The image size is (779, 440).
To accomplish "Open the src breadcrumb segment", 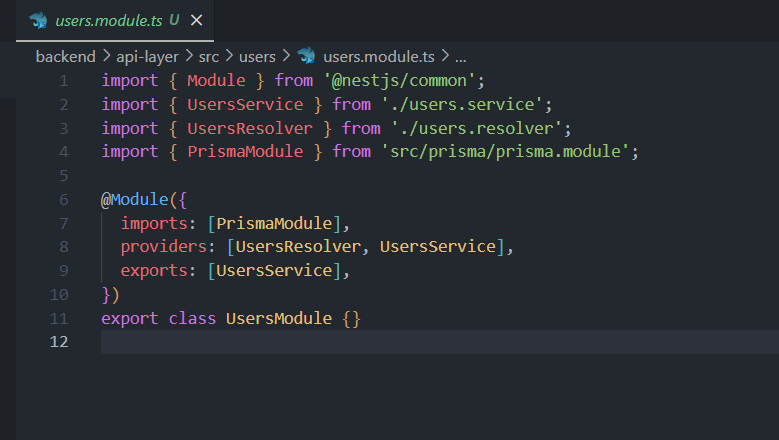I will (209, 57).
